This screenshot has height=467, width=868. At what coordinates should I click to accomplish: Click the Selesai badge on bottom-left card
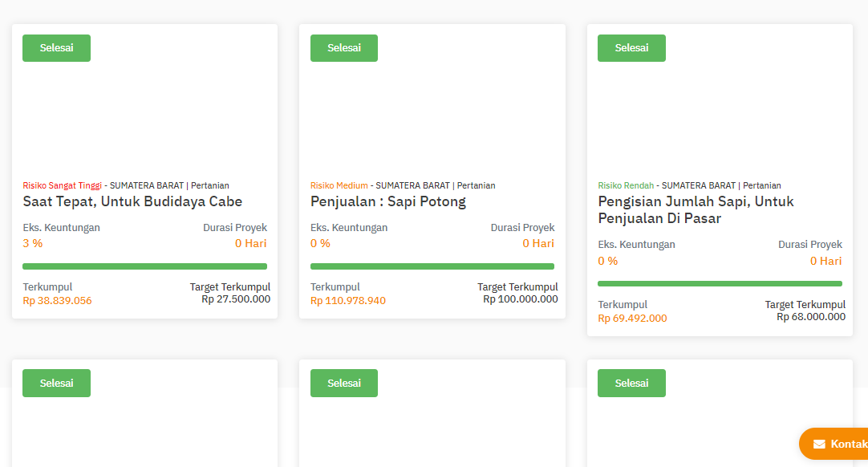56,383
